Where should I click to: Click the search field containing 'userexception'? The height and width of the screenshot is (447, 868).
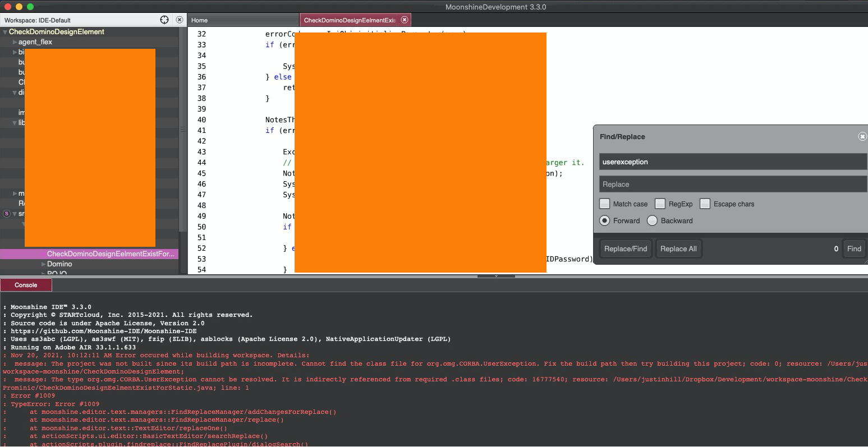(x=733, y=162)
